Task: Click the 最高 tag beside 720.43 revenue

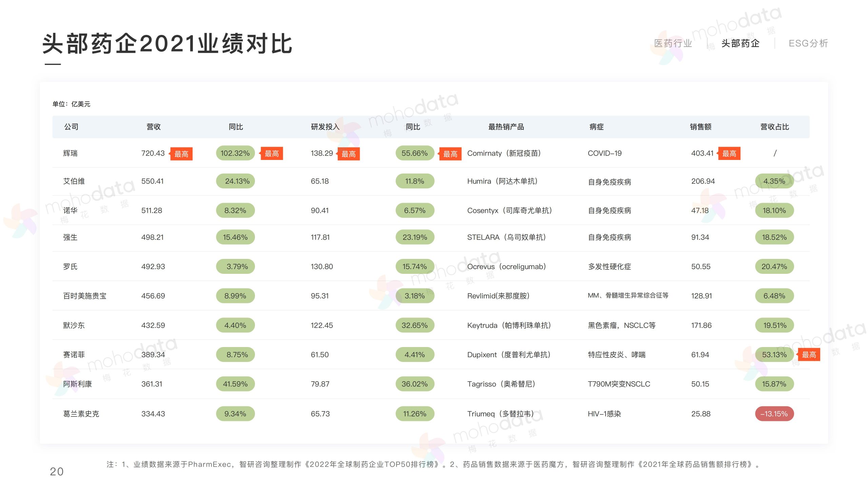Action: click(181, 154)
